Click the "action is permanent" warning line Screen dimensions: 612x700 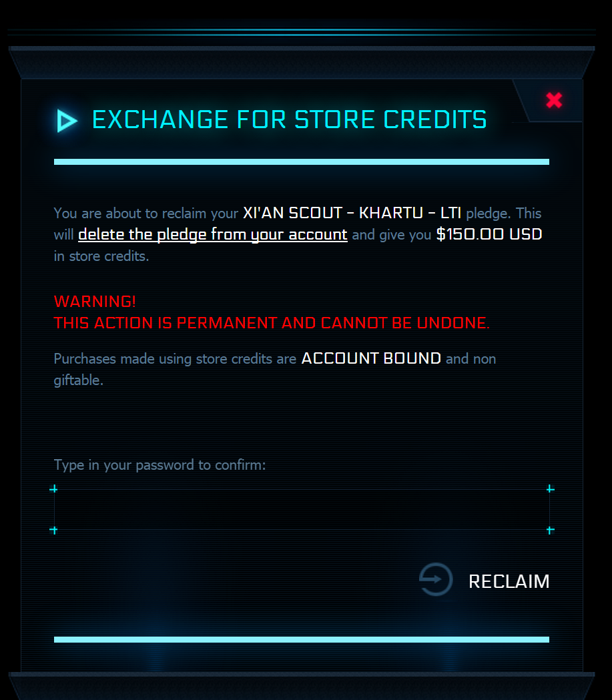pyautogui.click(x=272, y=323)
